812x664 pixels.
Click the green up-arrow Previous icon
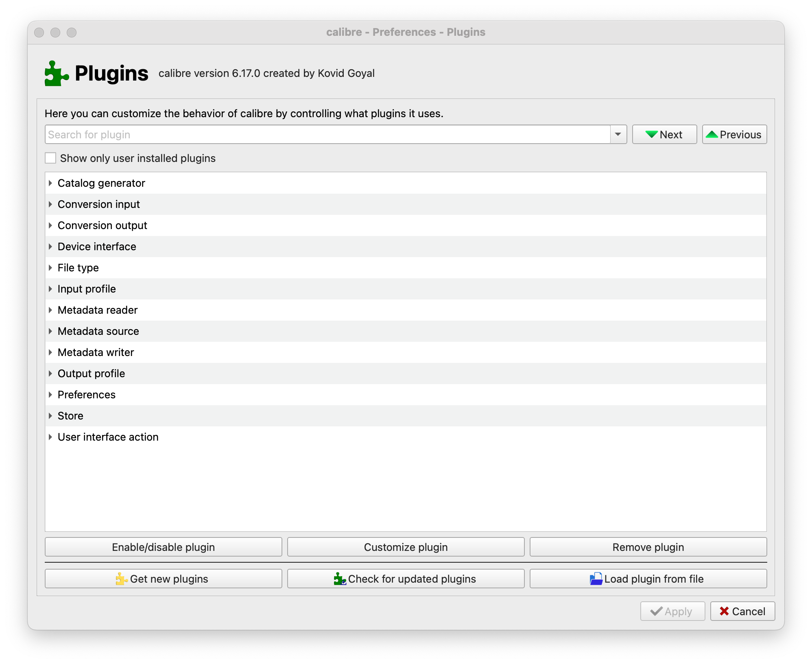[712, 135]
